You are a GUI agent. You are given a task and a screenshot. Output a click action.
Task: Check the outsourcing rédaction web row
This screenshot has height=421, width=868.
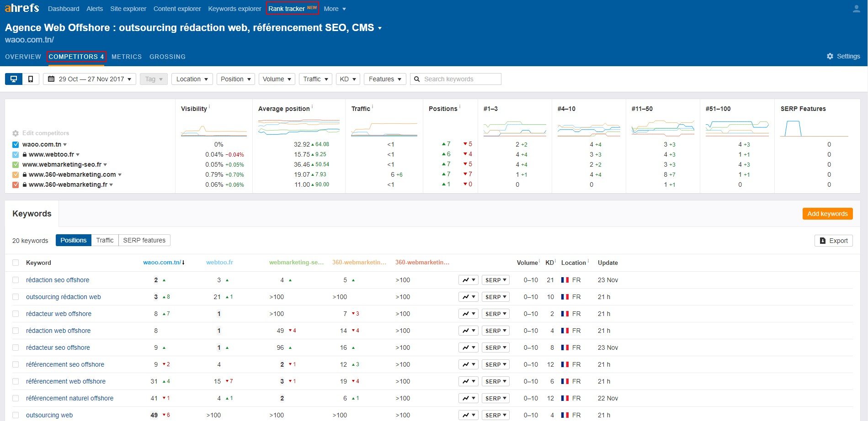[16, 297]
